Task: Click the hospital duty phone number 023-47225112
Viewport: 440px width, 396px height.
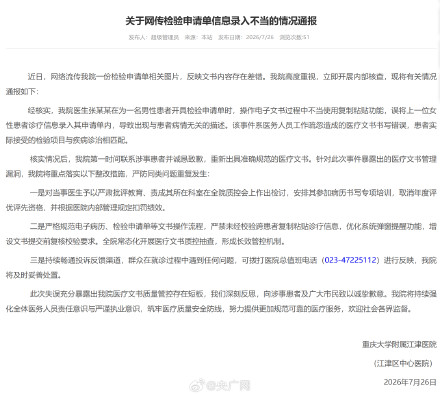Action: click(x=350, y=260)
